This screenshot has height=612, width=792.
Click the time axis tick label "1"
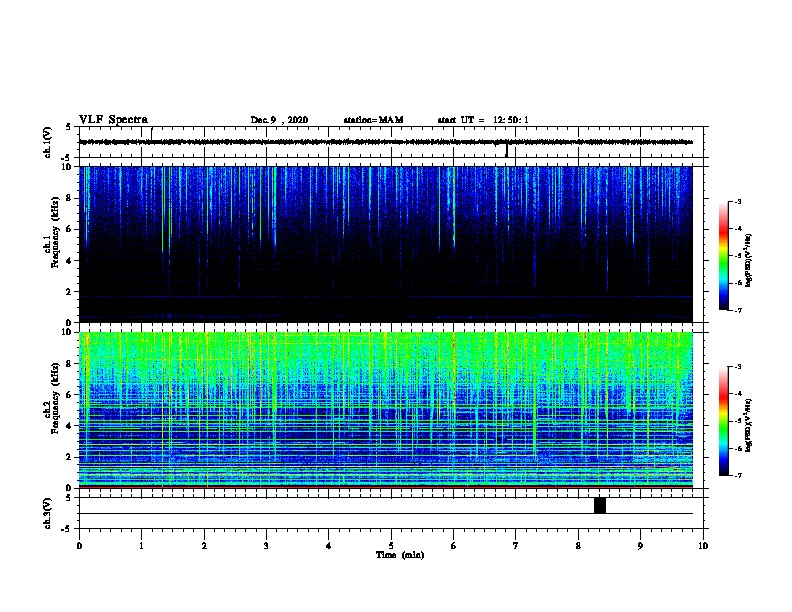coord(141,546)
